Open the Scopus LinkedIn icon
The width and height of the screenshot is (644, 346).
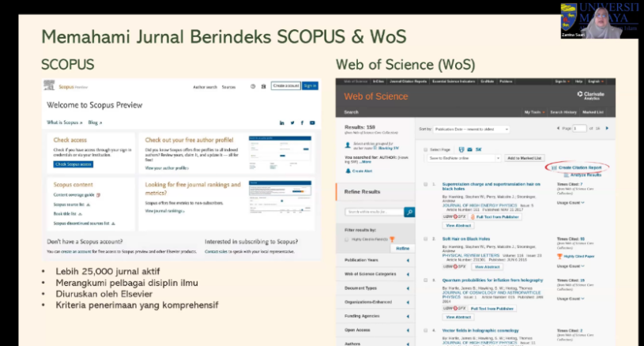282,123
